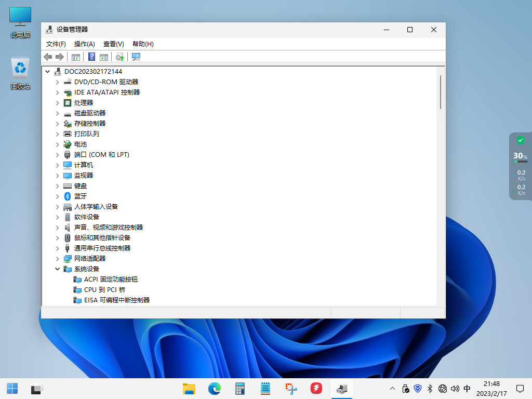Expand the 人体学输入设备 category
The height and width of the screenshot is (399, 532).
57,207
